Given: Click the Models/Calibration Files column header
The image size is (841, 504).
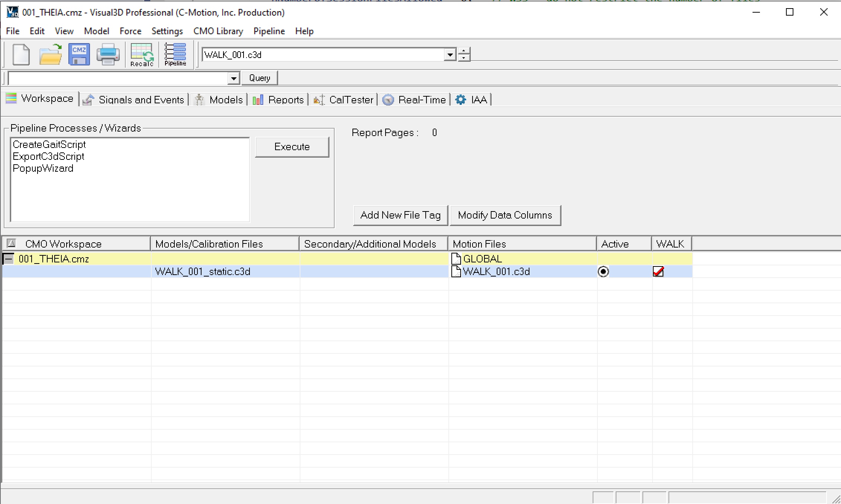Looking at the screenshot, I should [225, 244].
